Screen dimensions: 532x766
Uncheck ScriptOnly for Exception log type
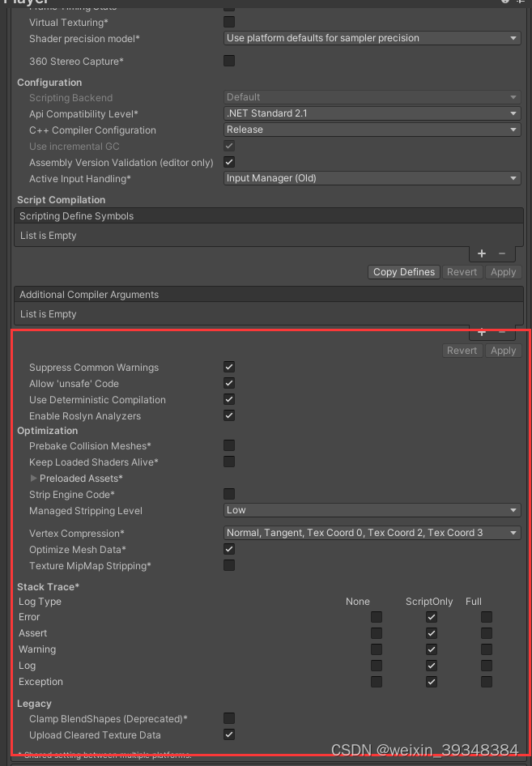click(x=431, y=682)
